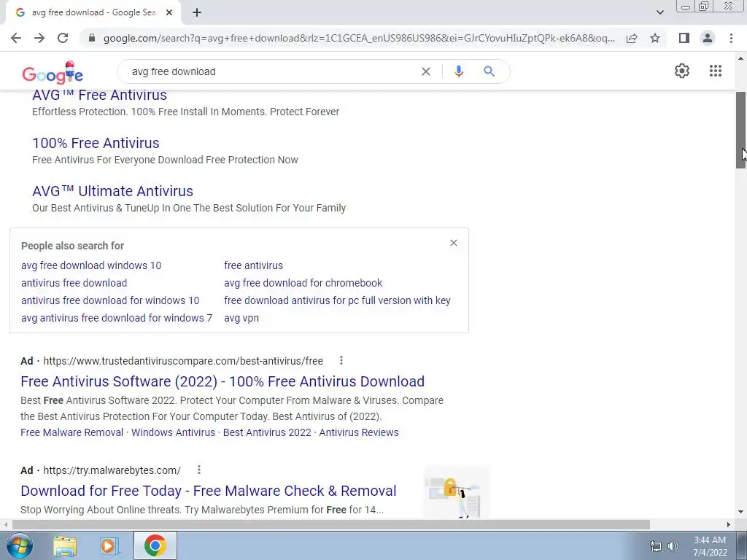Open the 'Antivirus Reviews' sitelink
747x560 pixels.
point(359,432)
